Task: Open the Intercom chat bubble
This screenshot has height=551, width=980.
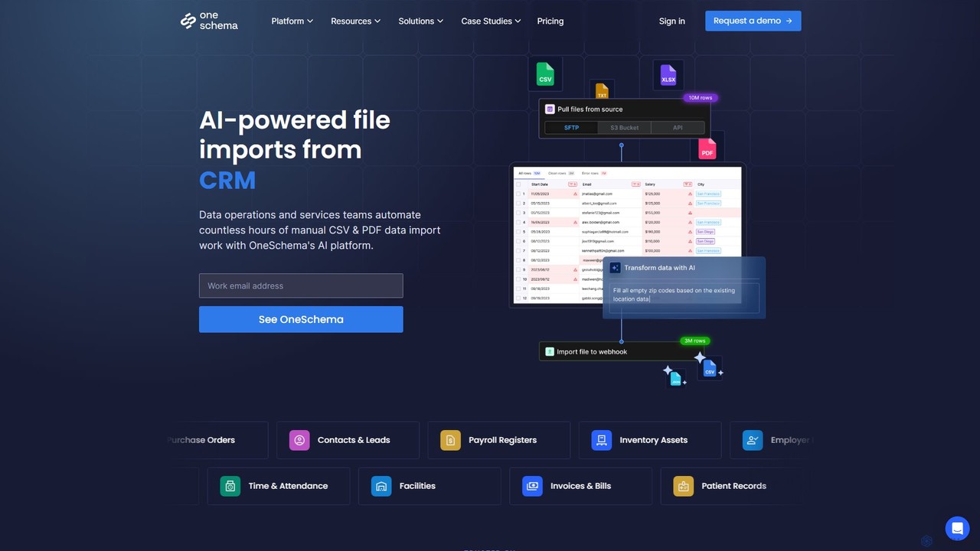Action: (x=957, y=528)
